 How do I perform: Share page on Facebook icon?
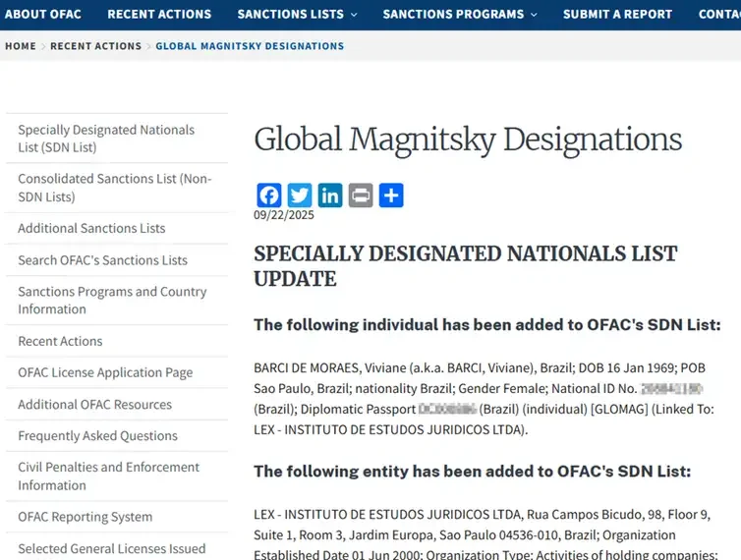coord(269,196)
